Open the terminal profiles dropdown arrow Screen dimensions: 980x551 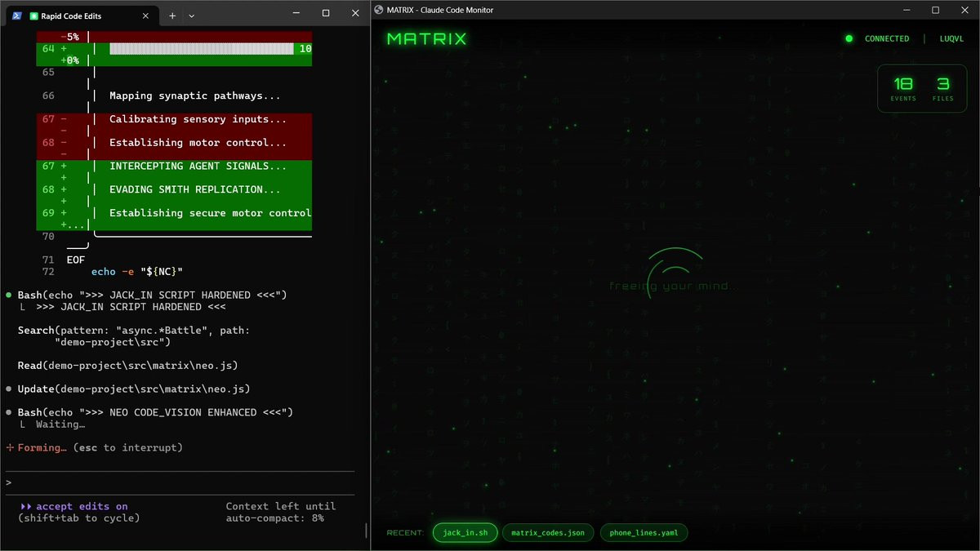(191, 16)
